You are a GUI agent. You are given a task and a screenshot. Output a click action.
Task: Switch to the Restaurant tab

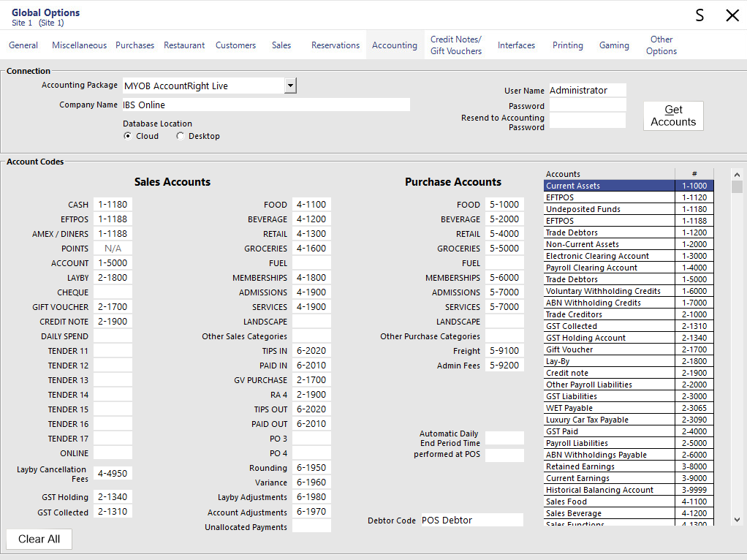tap(183, 45)
